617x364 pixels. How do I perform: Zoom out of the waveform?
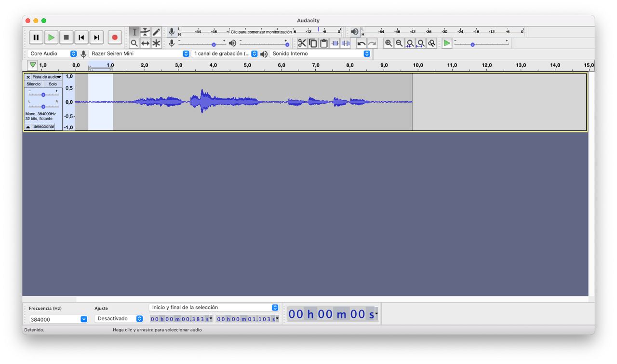399,43
